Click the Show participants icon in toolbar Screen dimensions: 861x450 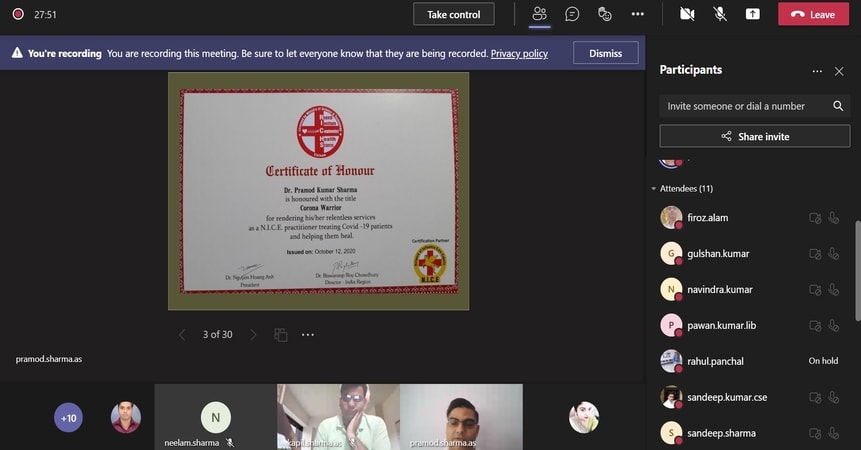tap(540, 14)
